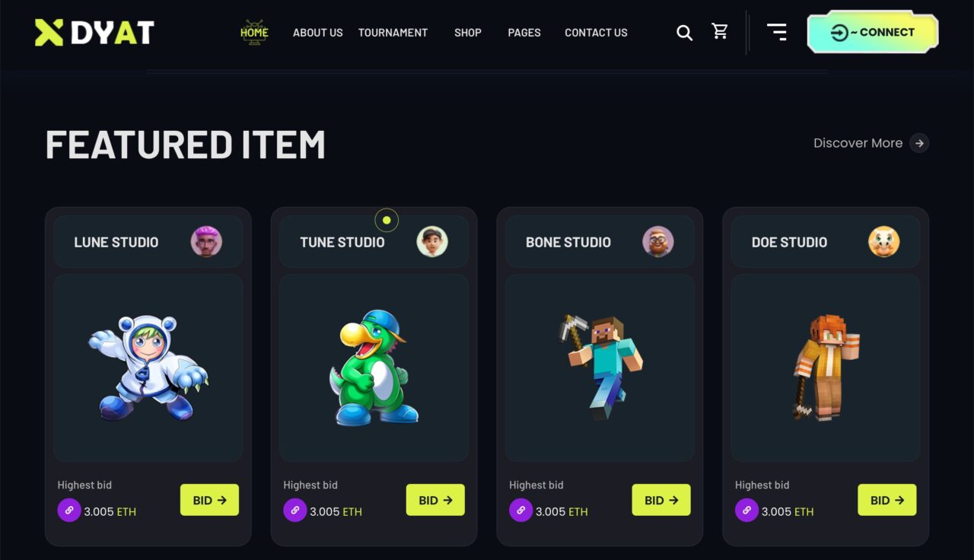Open the shopping cart icon
974x560 pixels.
(720, 31)
